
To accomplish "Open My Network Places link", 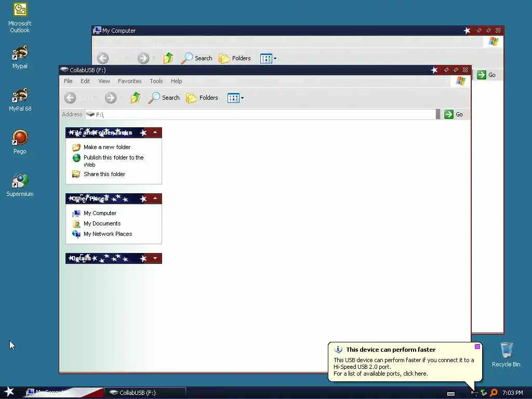I will (108, 234).
